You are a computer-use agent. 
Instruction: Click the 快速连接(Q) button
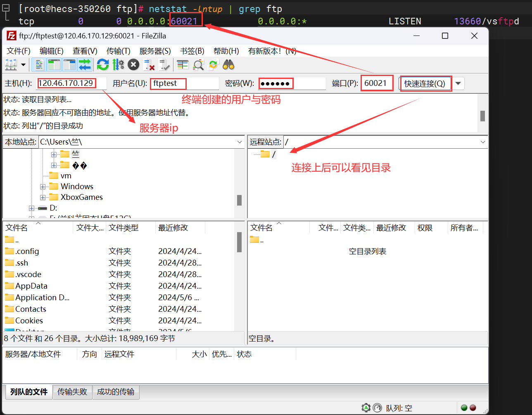[x=425, y=83]
